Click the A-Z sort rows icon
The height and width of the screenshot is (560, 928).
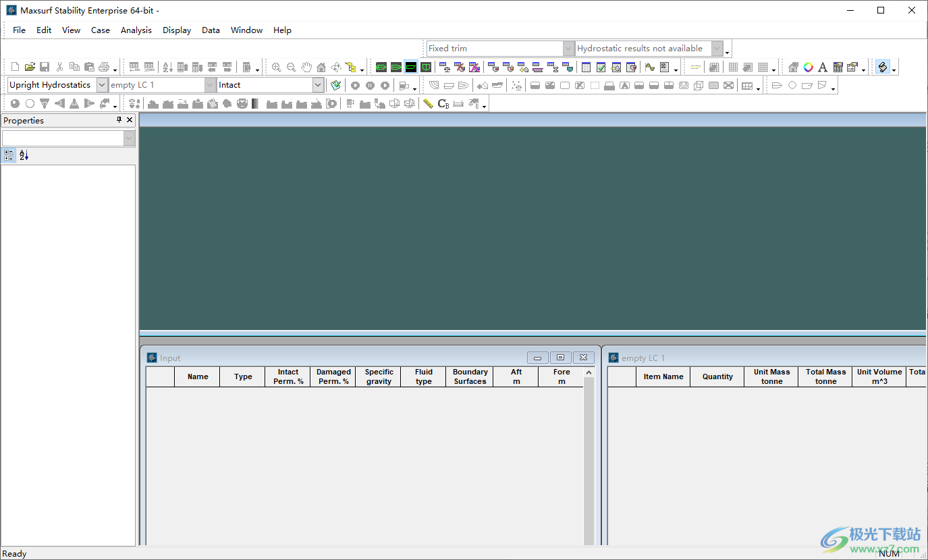(x=168, y=67)
